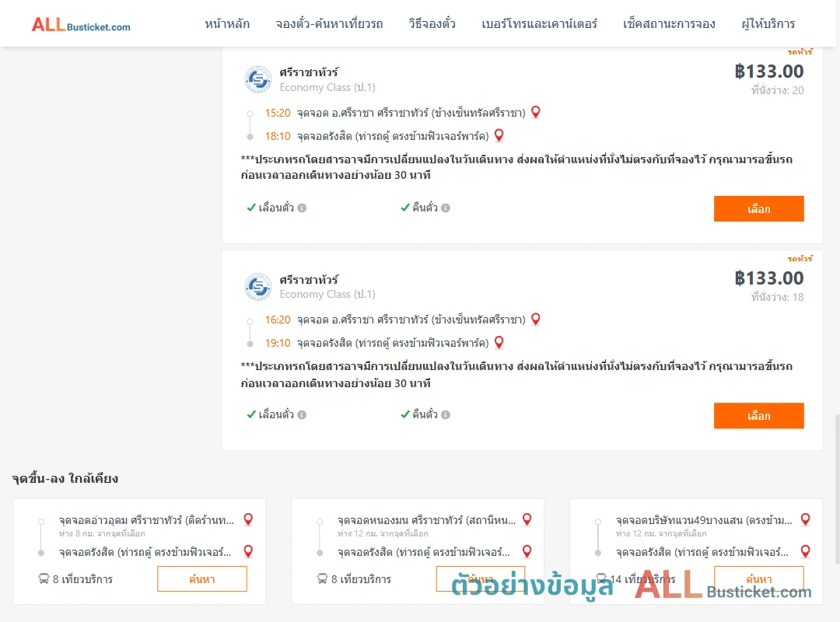Open รังสิต map pin in อ่าวอุดม card
The image size is (840, 622).
coord(248,551)
